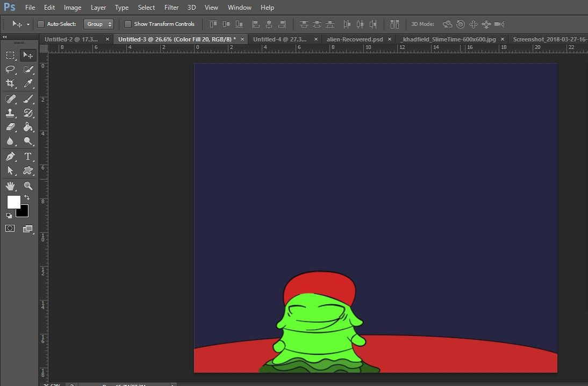This screenshot has width=588, height=386.
Task: Open the Image menu
Action: click(73, 8)
